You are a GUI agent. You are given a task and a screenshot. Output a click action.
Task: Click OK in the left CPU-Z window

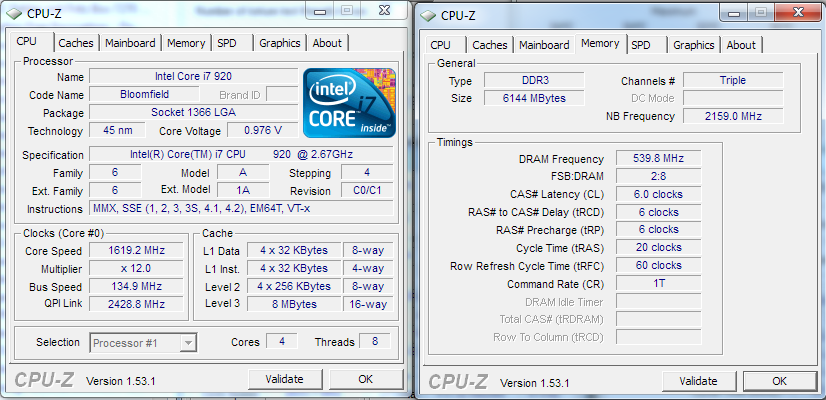(366, 379)
